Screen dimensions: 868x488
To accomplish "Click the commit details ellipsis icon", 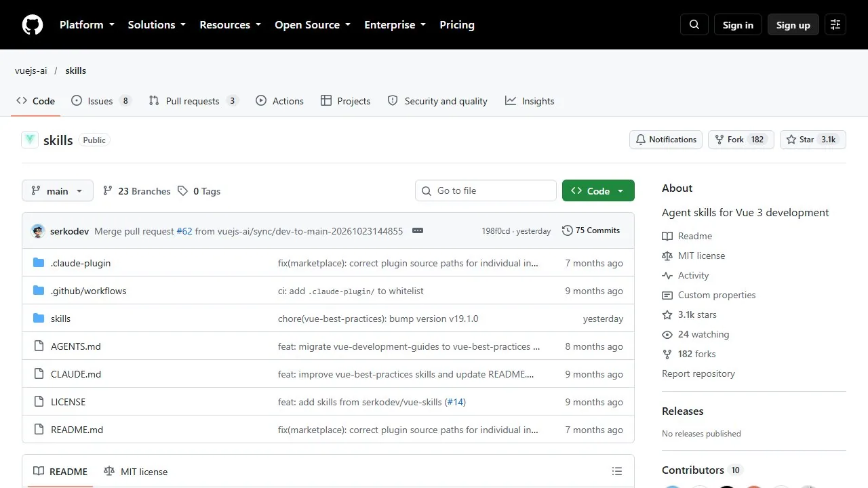I will pos(418,230).
